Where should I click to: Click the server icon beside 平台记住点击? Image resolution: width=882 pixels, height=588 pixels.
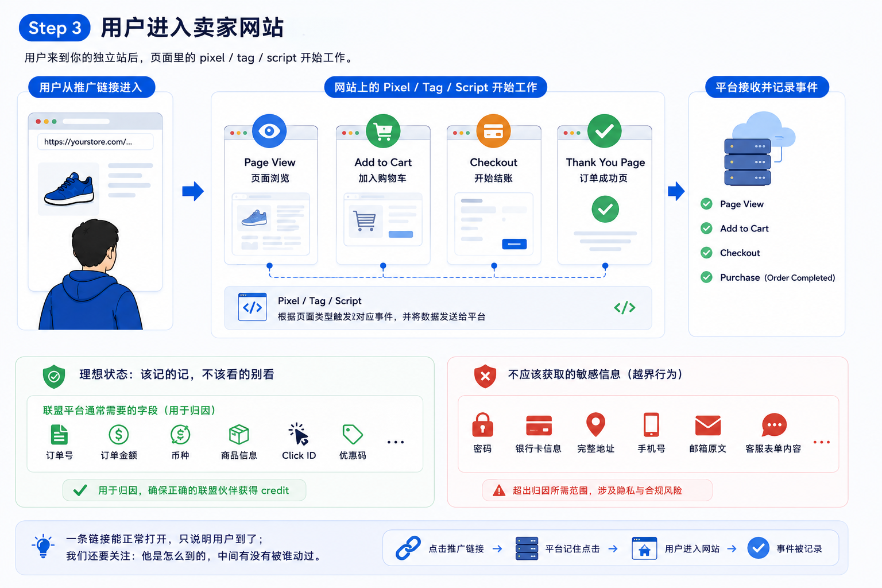coord(527,548)
